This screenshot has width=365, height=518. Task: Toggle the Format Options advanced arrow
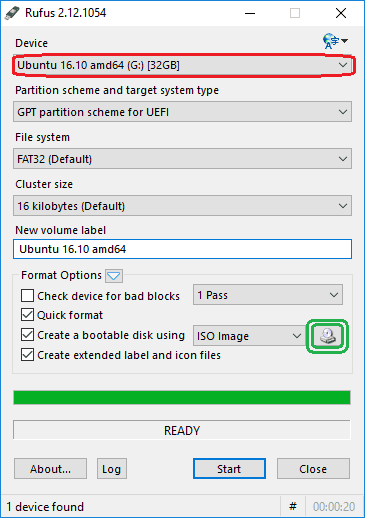[x=114, y=276]
